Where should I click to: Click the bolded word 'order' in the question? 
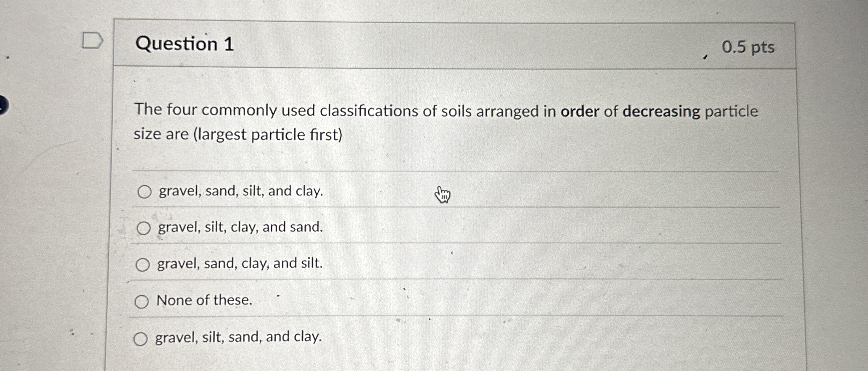click(580, 111)
